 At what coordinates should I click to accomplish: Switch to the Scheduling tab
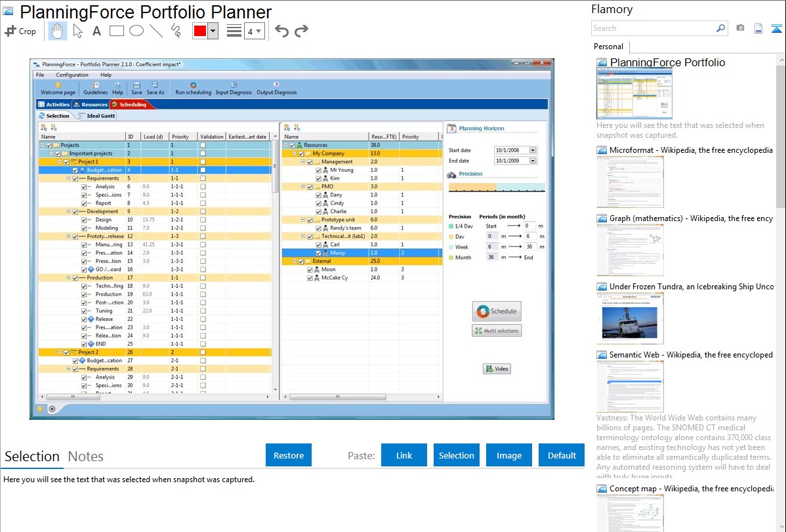[x=129, y=104]
